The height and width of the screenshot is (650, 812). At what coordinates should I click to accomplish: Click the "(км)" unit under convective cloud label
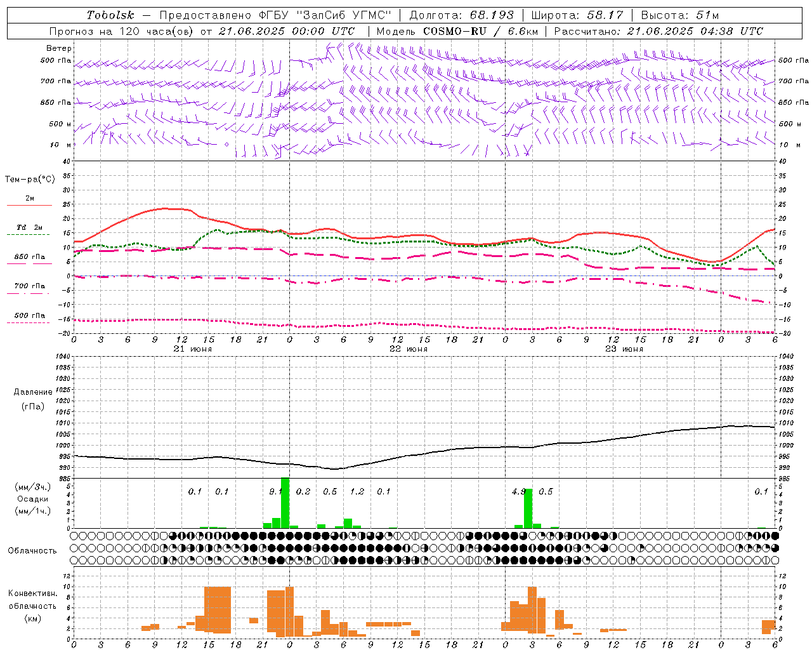(33, 618)
